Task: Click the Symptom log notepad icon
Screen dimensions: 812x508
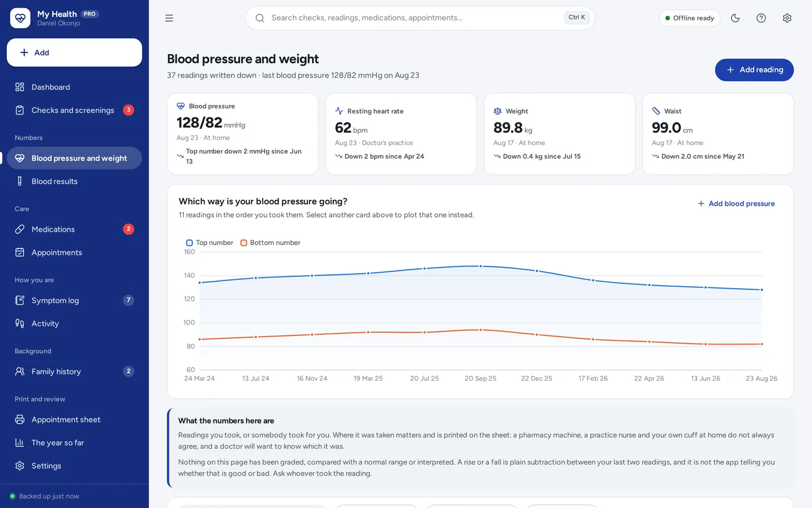Action: 20,300
